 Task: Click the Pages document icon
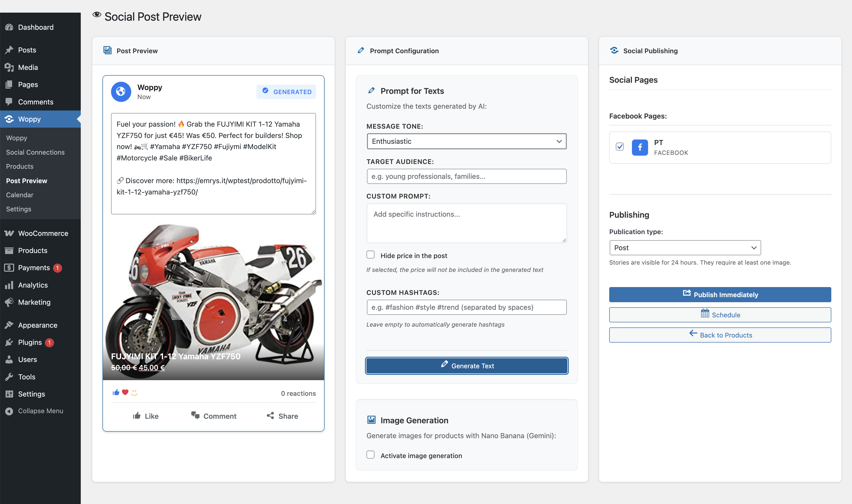9,85
